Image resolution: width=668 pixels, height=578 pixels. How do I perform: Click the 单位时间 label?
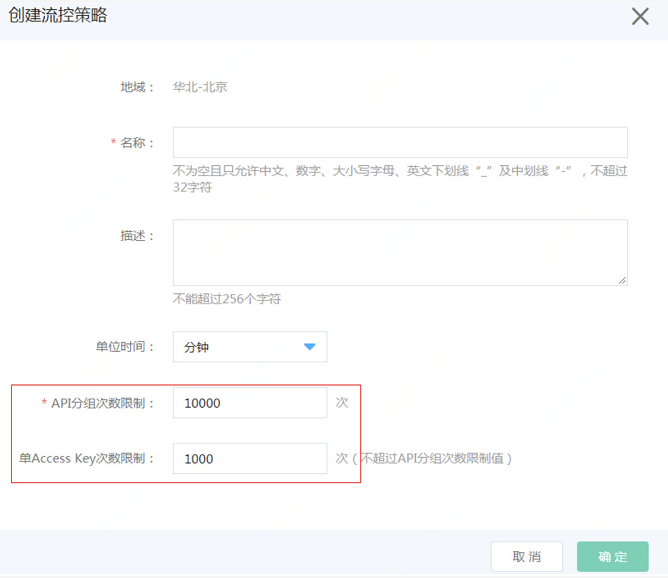coord(125,347)
